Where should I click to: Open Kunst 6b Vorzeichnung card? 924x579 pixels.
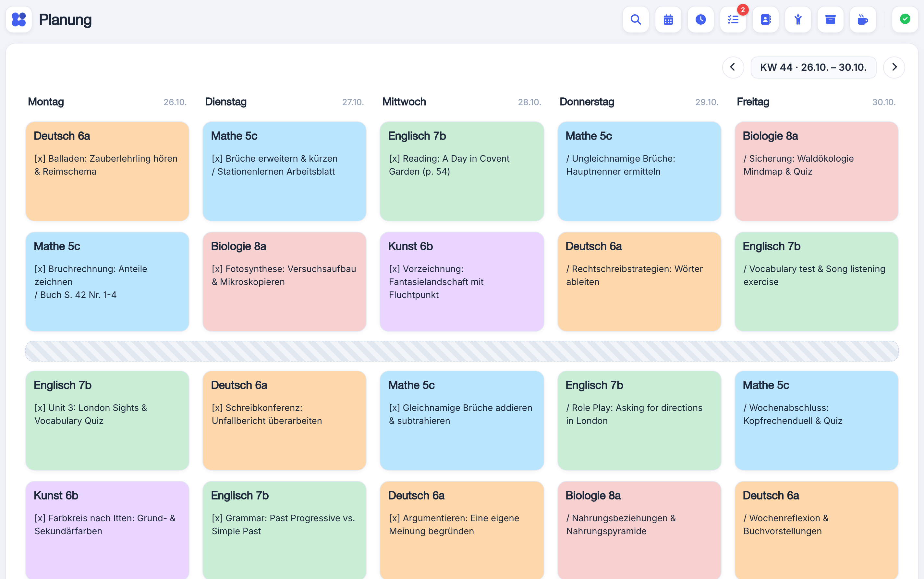[462, 281]
